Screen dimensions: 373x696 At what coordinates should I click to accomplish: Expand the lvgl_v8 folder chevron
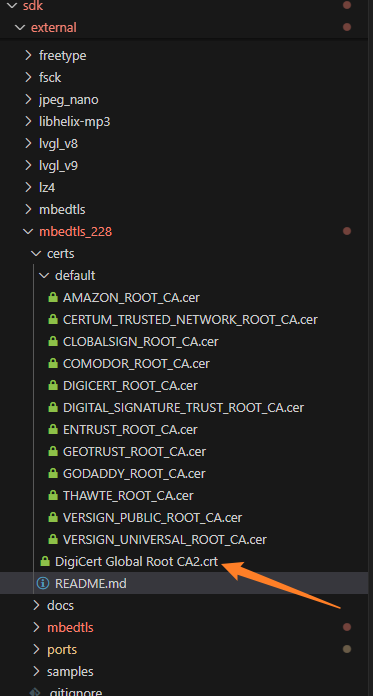click(28, 143)
